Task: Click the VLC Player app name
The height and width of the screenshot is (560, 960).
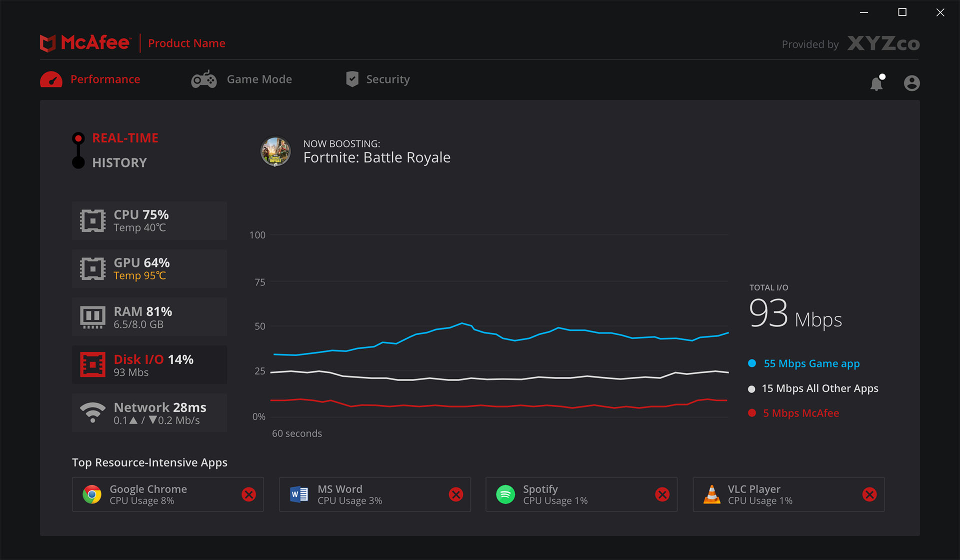Action: (x=754, y=489)
